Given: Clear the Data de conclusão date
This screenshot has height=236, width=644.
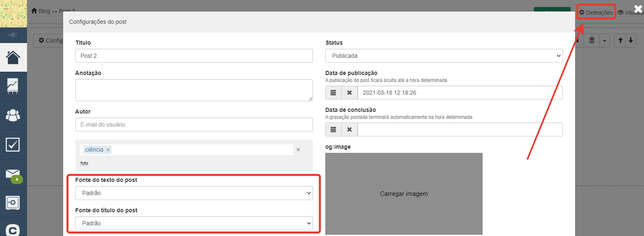Looking at the screenshot, I should pos(349,129).
